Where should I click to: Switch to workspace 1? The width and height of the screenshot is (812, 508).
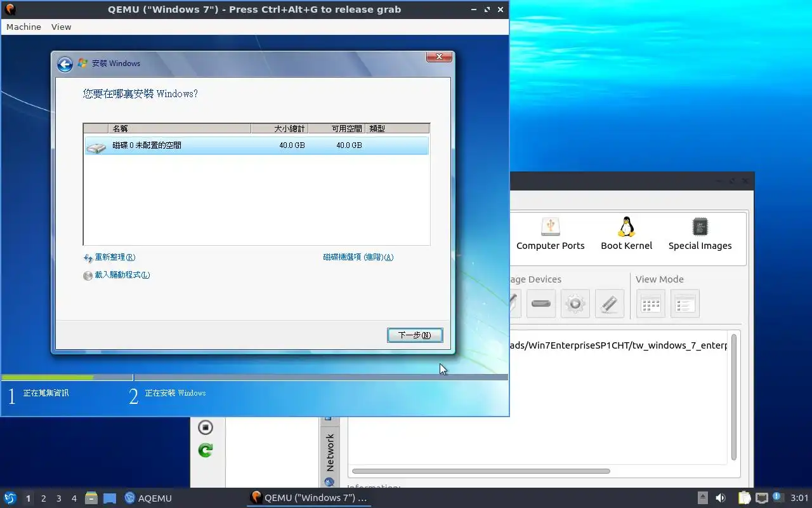29,498
